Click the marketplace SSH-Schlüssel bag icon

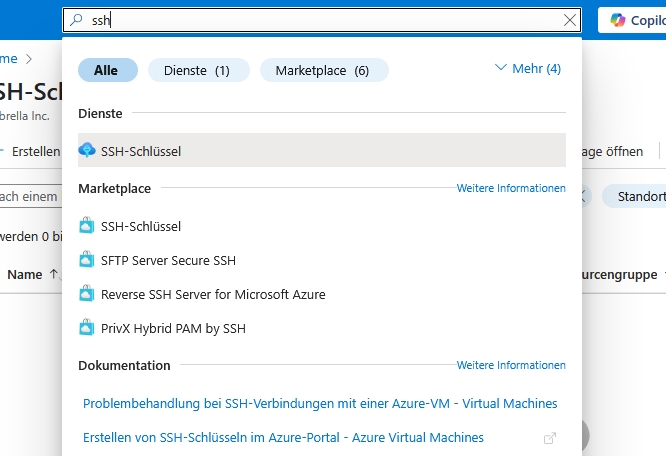86,227
